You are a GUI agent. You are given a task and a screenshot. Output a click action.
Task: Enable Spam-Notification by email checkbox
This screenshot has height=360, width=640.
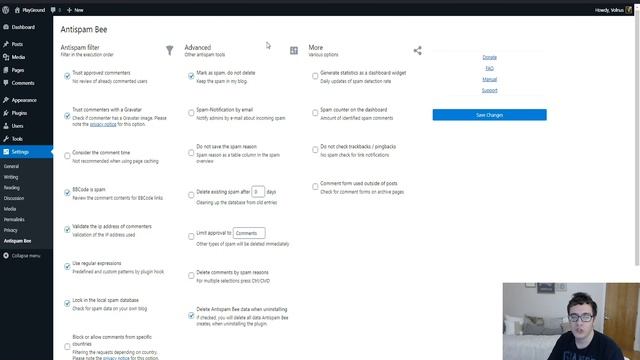click(191, 113)
